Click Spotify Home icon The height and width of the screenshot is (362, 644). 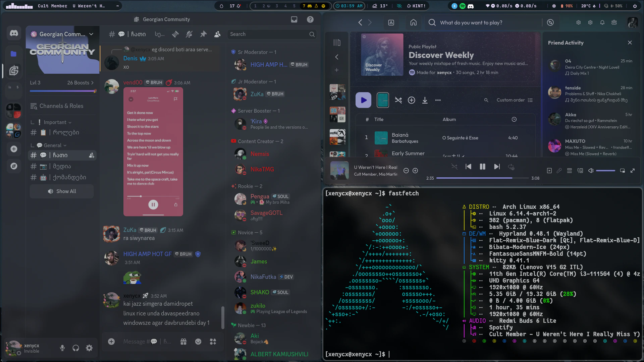coord(413,22)
